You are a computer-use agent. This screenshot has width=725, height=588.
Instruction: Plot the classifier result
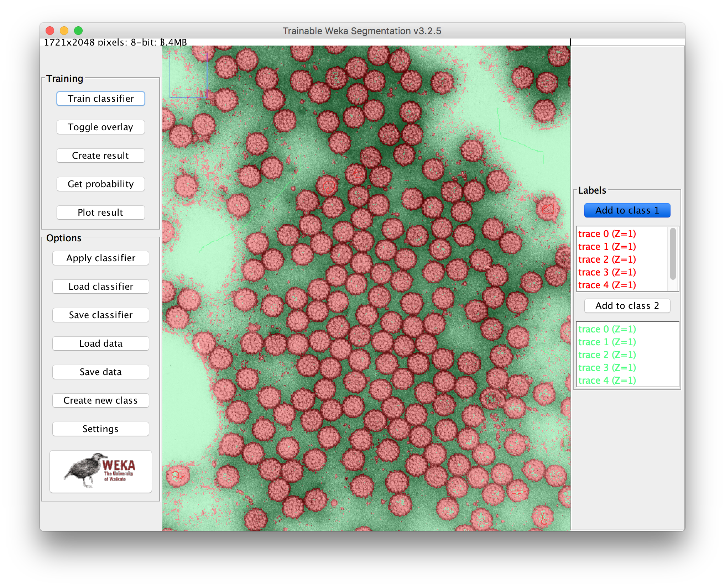pos(100,212)
